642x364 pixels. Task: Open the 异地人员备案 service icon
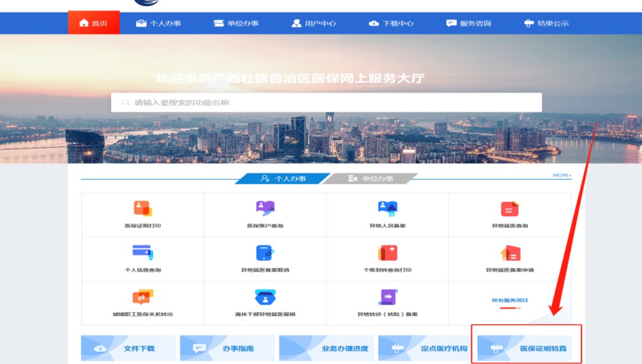pyautogui.click(x=388, y=208)
